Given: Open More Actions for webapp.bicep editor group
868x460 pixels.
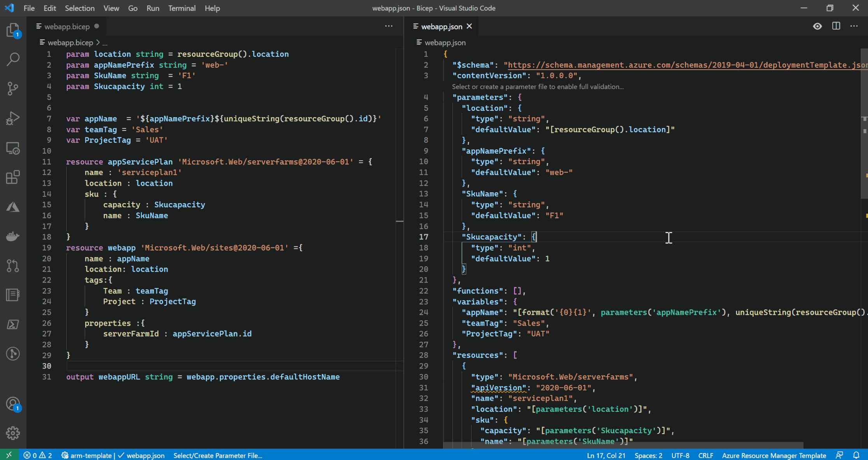Looking at the screenshot, I should 388,26.
